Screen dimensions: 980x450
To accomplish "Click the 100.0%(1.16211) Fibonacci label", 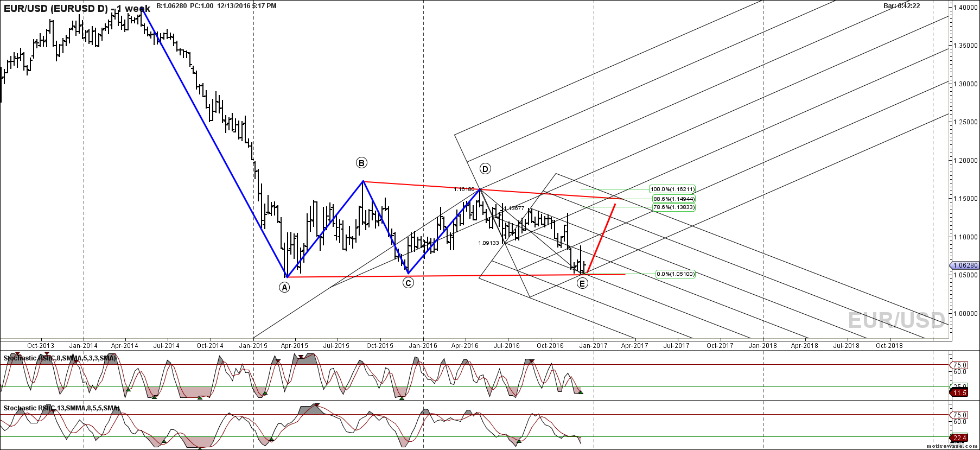I will click(x=672, y=189).
